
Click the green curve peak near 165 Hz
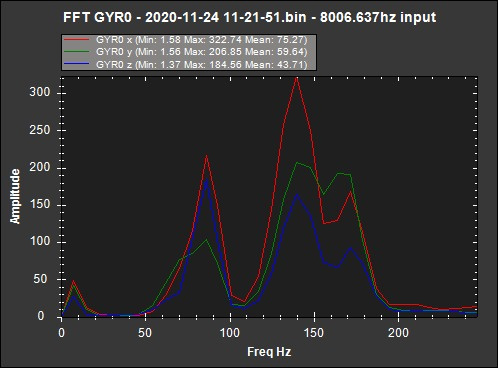pyautogui.click(x=338, y=173)
